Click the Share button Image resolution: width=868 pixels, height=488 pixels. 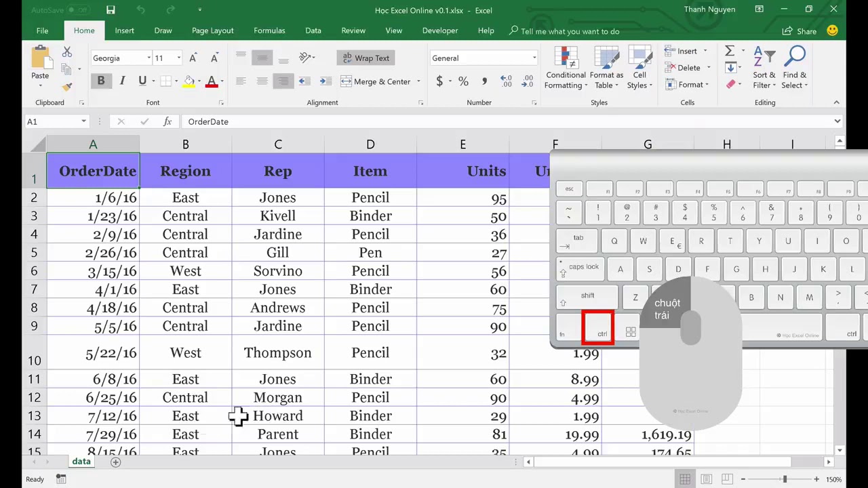point(800,30)
